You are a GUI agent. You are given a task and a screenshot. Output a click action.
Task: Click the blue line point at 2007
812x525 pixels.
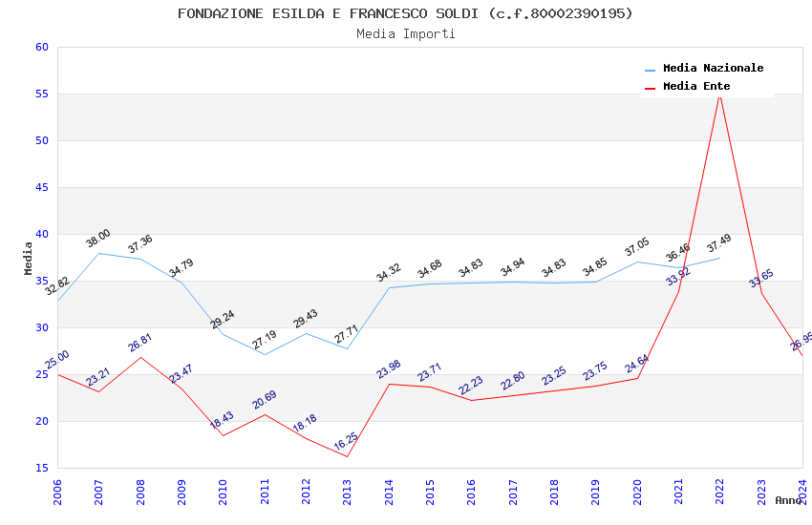(98, 254)
